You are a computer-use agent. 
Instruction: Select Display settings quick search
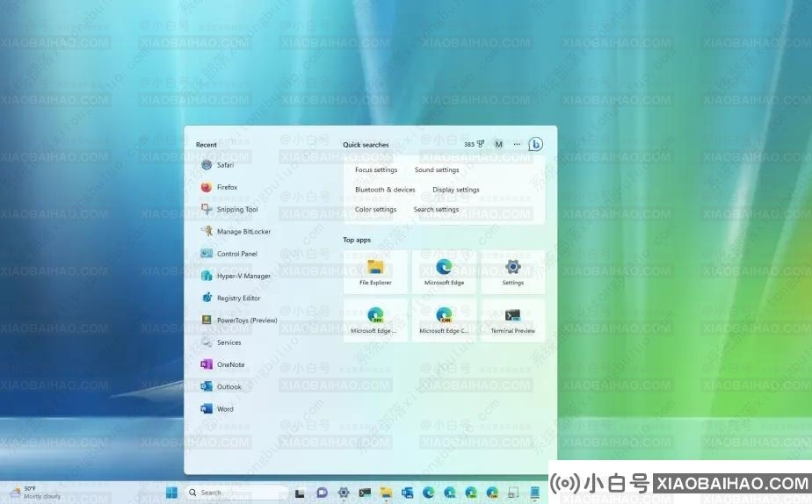pos(456,190)
